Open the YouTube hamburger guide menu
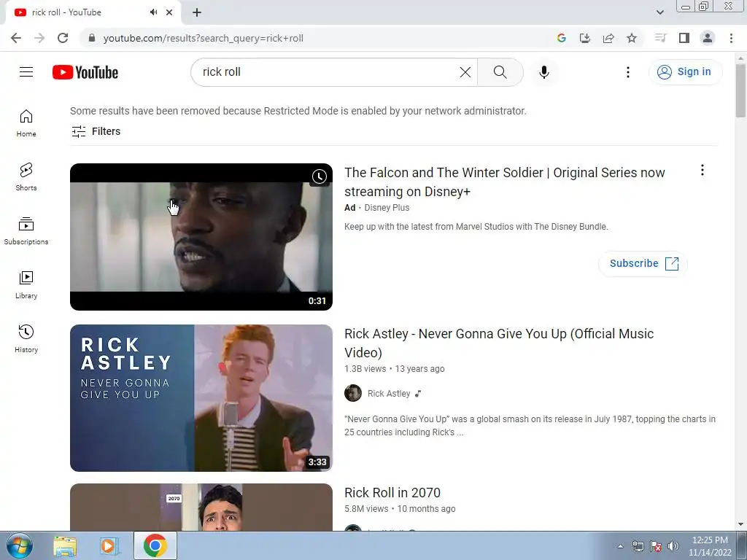This screenshot has height=560, width=747. tap(26, 72)
